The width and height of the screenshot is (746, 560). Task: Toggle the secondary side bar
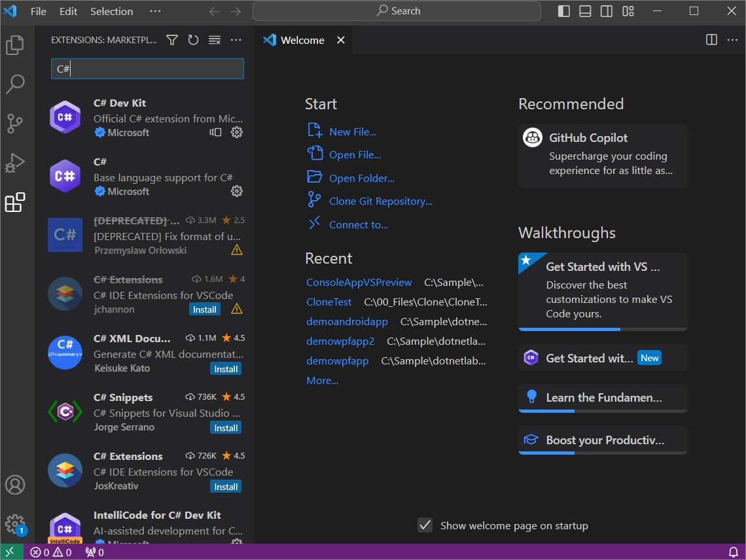tap(607, 11)
